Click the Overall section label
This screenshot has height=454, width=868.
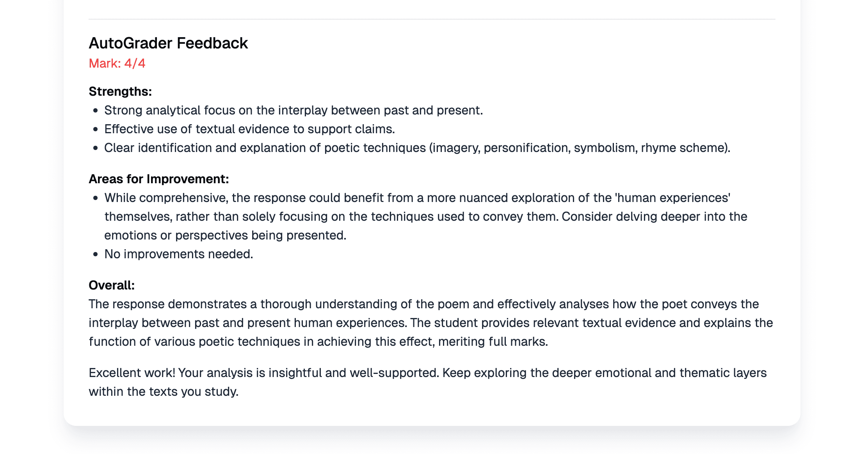click(x=112, y=285)
